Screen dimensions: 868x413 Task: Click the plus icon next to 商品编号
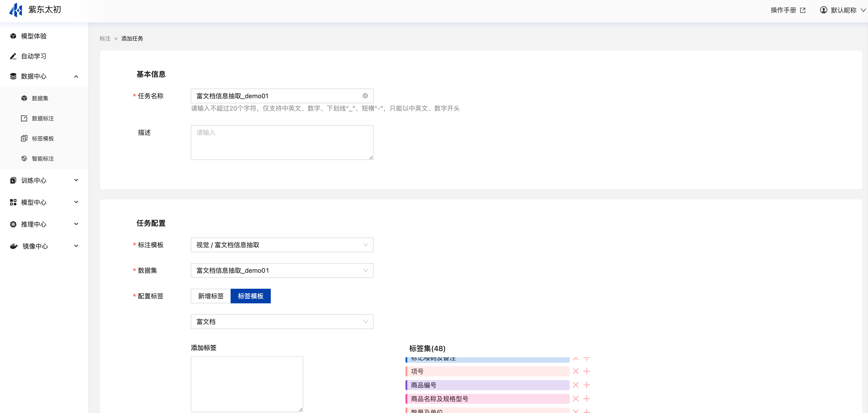[587, 385]
